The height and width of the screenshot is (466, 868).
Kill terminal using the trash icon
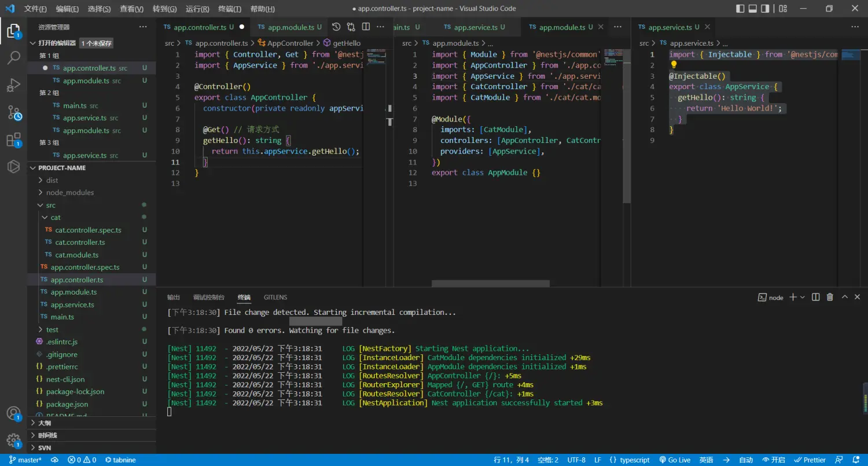[x=830, y=297]
